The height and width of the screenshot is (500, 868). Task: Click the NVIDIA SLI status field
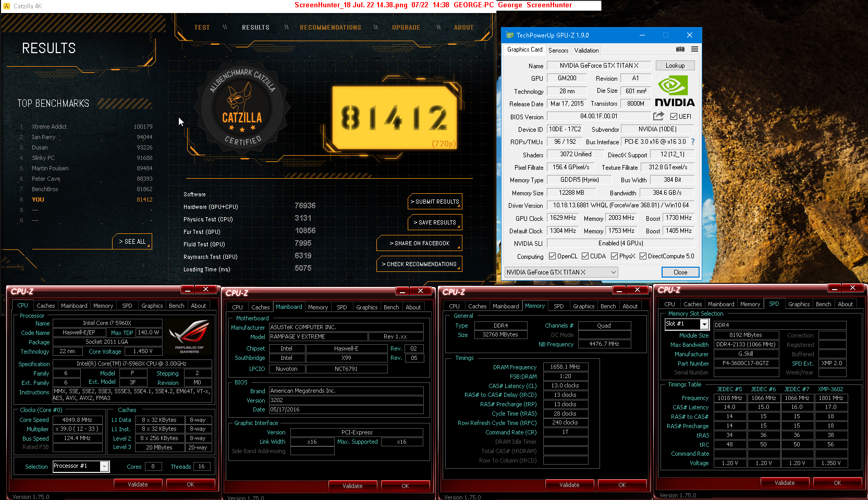point(620,243)
